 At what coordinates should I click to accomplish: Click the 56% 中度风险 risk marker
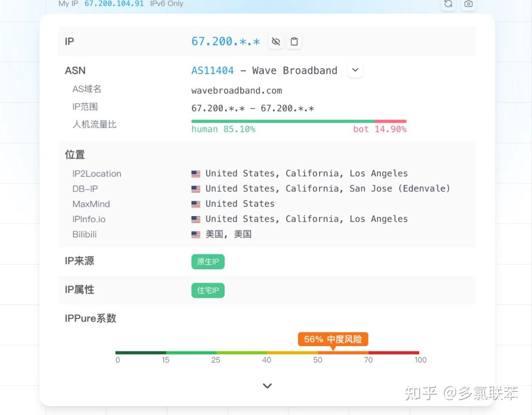pyautogui.click(x=333, y=339)
